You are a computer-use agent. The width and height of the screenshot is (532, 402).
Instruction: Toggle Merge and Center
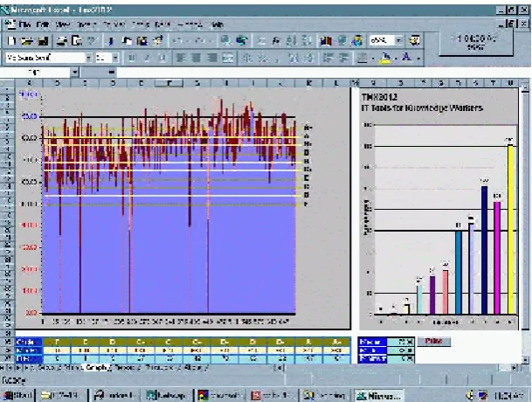[228, 58]
